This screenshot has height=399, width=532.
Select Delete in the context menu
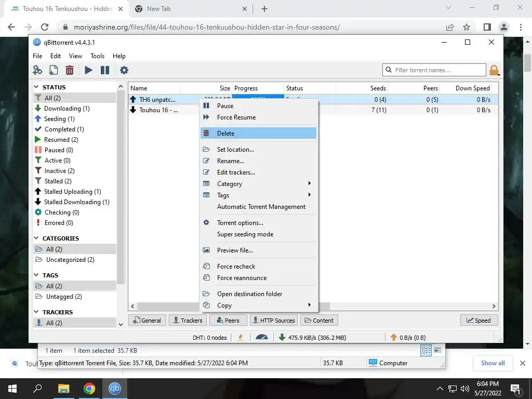tap(258, 134)
